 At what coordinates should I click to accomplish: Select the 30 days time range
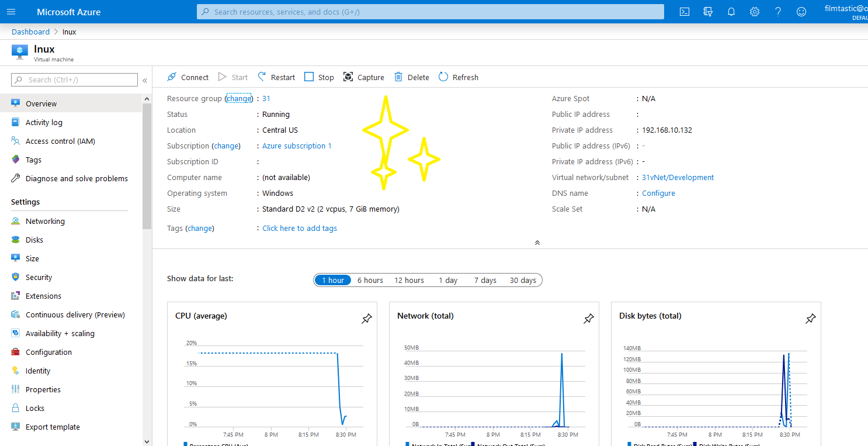click(523, 280)
